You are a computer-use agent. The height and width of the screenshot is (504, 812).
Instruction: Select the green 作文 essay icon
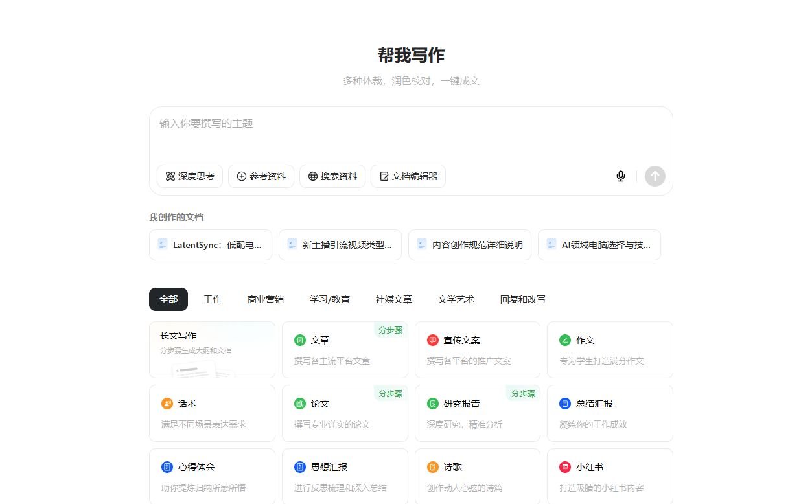[x=565, y=340]
